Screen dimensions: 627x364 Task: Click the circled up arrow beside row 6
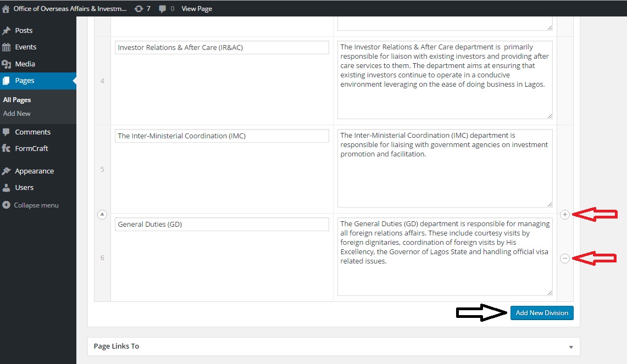point(102,215)
